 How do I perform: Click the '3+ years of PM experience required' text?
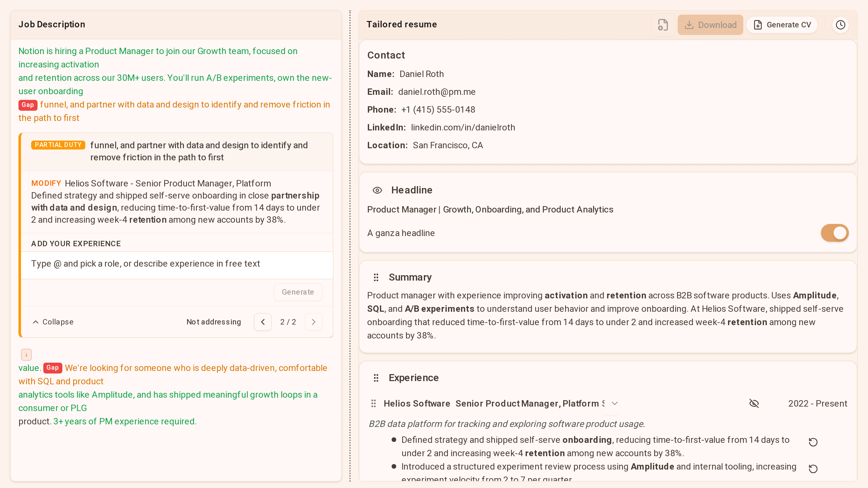pyautogui.click(x=125, y=422)
